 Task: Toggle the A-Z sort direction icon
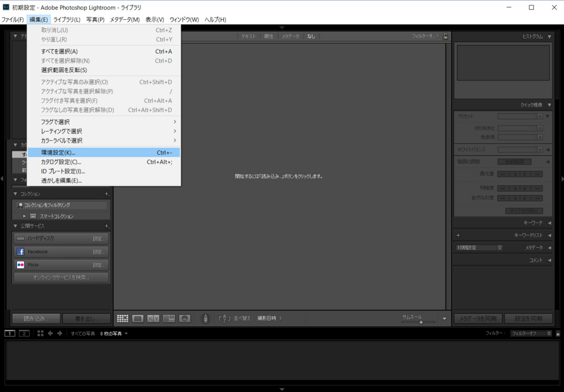coord(225,318)
